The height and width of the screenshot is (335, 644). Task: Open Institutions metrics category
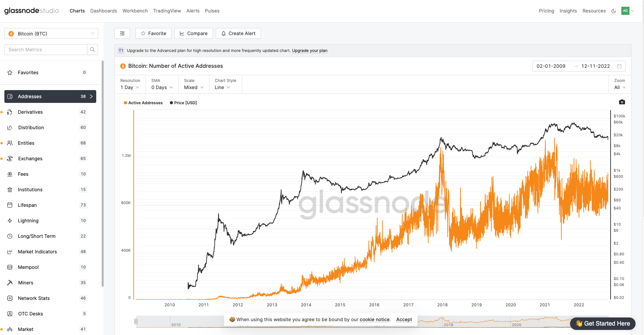click(30, 190)
